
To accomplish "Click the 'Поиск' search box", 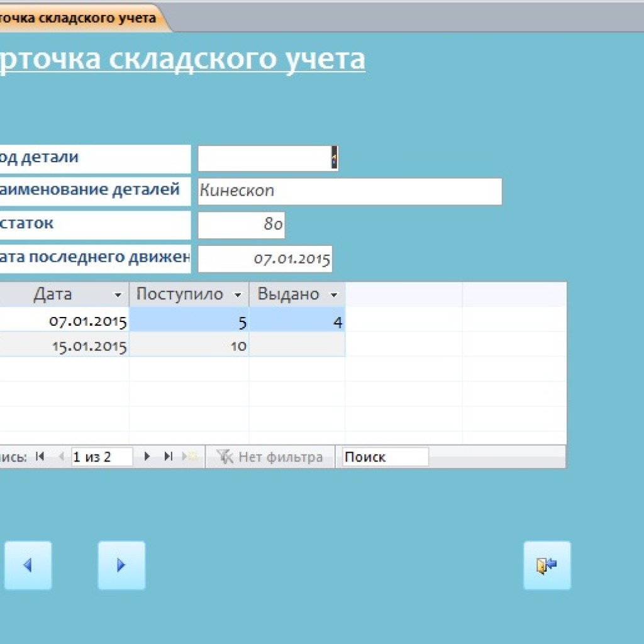I will 385,457.
